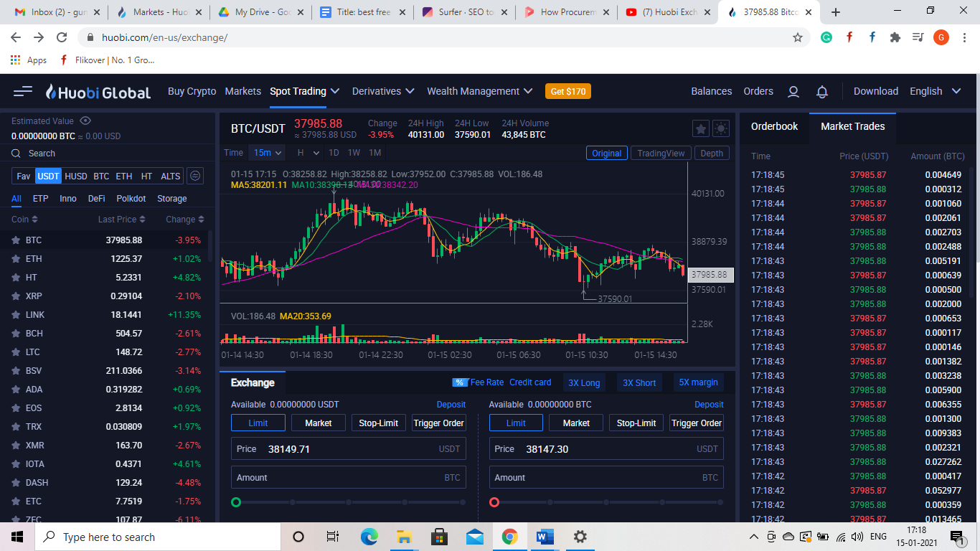Image resolution: width=980 pixels, height=551 pixels.
Task: Show the Depth chart view
Action: tap(712, 153)
